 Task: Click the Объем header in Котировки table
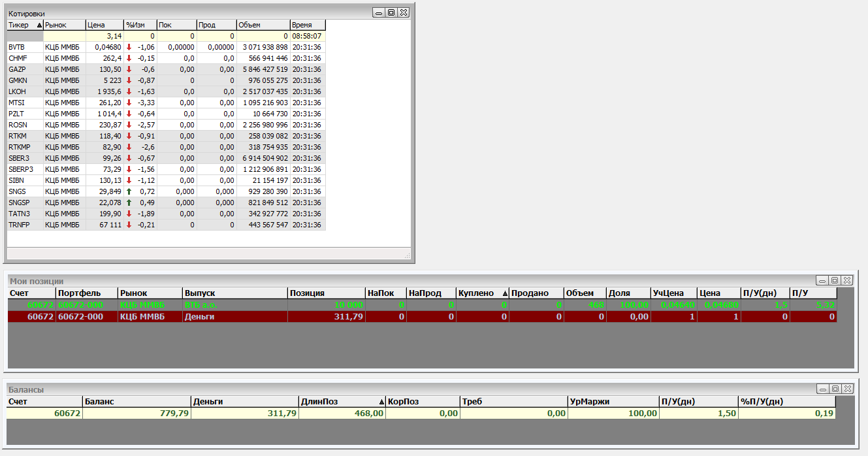263,25
